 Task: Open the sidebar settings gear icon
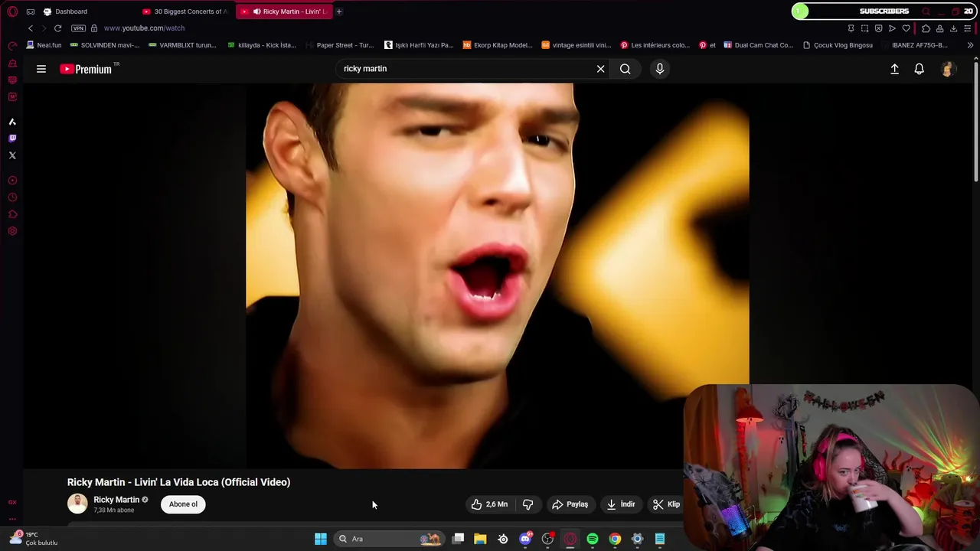[x=12, y=231]
